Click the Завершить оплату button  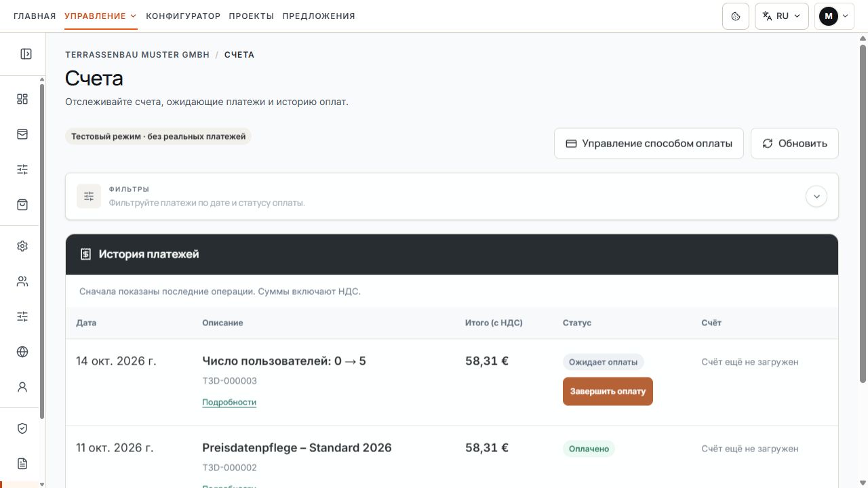608,391
